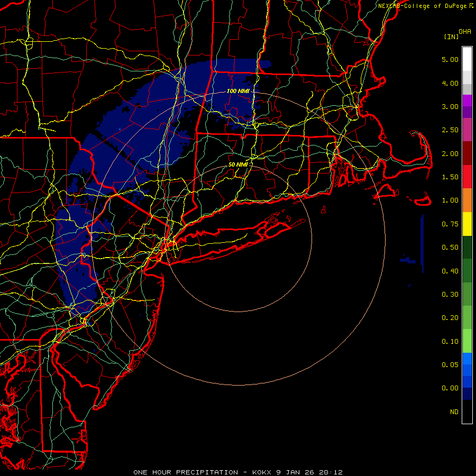476x476 pixels.
Task: Click the ONE HOUR PRECIPITATION title text
Action: tap(186, 472)
